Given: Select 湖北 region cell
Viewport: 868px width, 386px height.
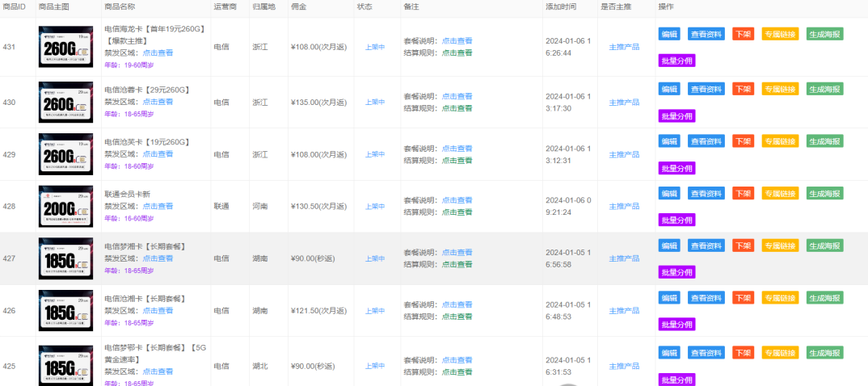Looking at the screenshot, I should click(x=259, y=366).
